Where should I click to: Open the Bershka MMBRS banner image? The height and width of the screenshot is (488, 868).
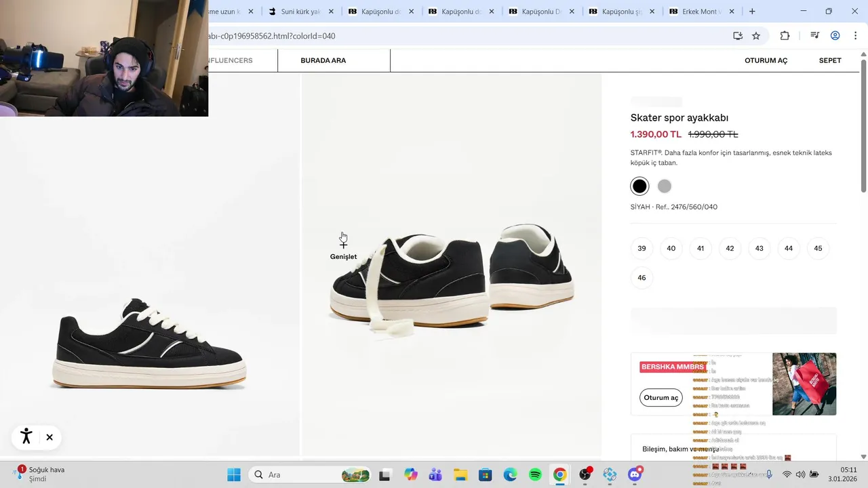coord(804,384)
